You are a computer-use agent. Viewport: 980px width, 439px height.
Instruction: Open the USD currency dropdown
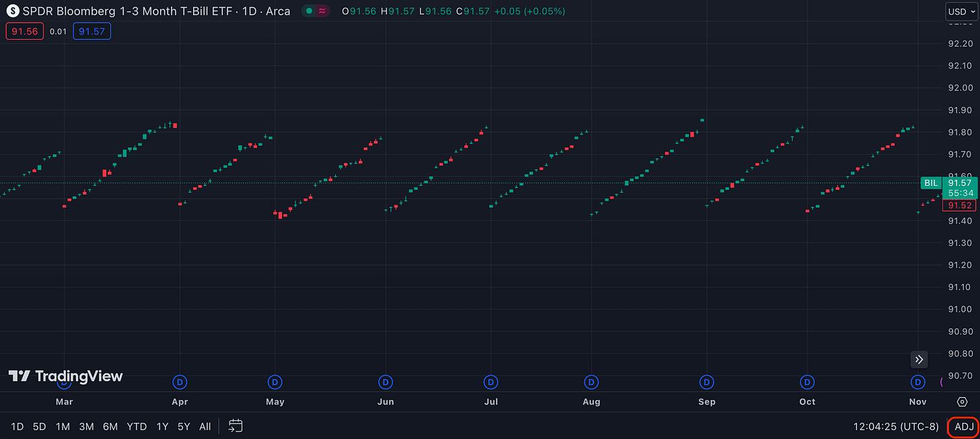coord(960,11)
